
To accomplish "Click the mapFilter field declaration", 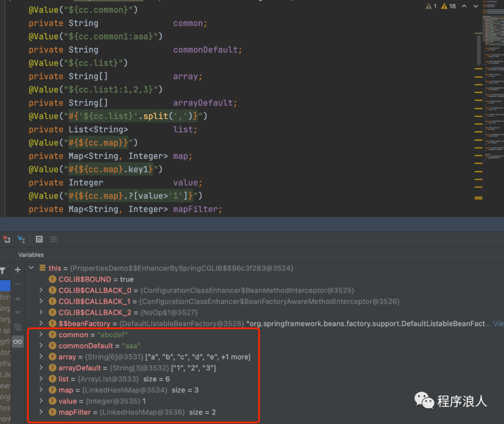I will [x=196, y=209].
